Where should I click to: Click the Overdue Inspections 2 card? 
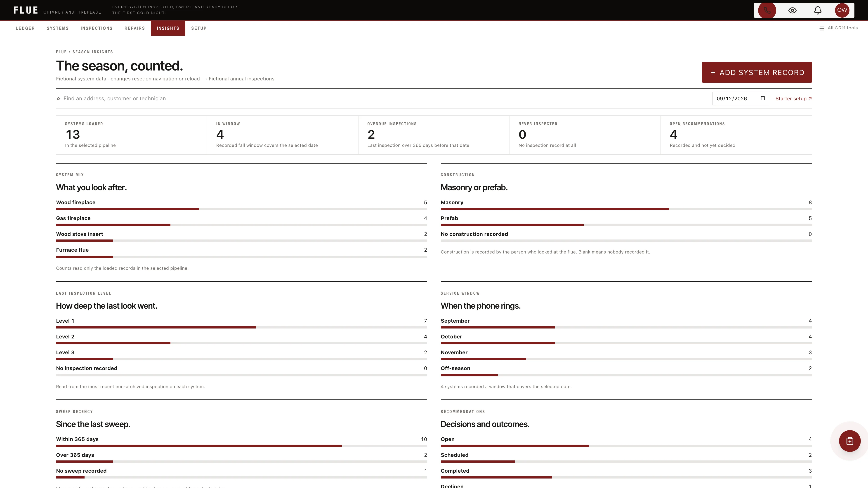click(x=434, y=135)
